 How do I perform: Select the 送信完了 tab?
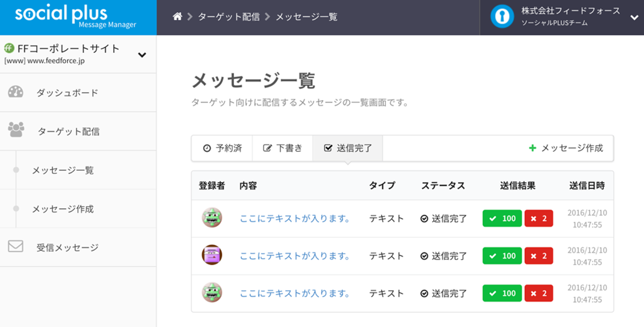pos(348,148)
